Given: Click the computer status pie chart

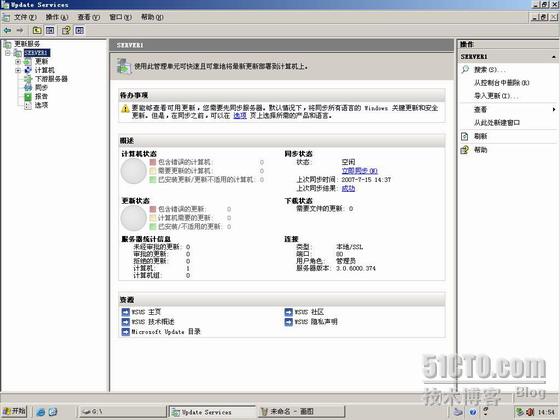Looking at the screenshot, I should click(x=134, y=171).
